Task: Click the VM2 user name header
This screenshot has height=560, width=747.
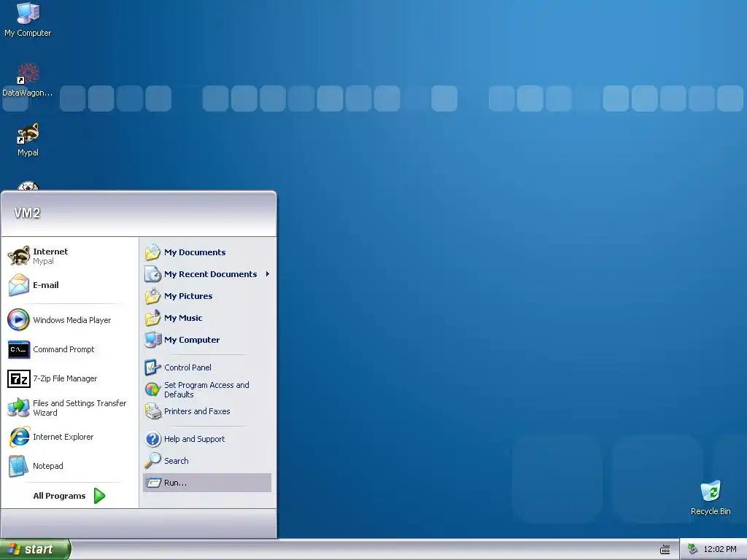Action: pyautogui.click(x=27, y=213)
